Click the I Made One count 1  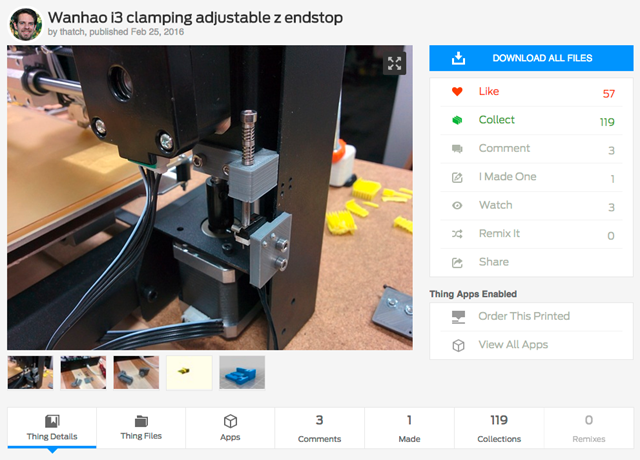[x=613, y=179]
